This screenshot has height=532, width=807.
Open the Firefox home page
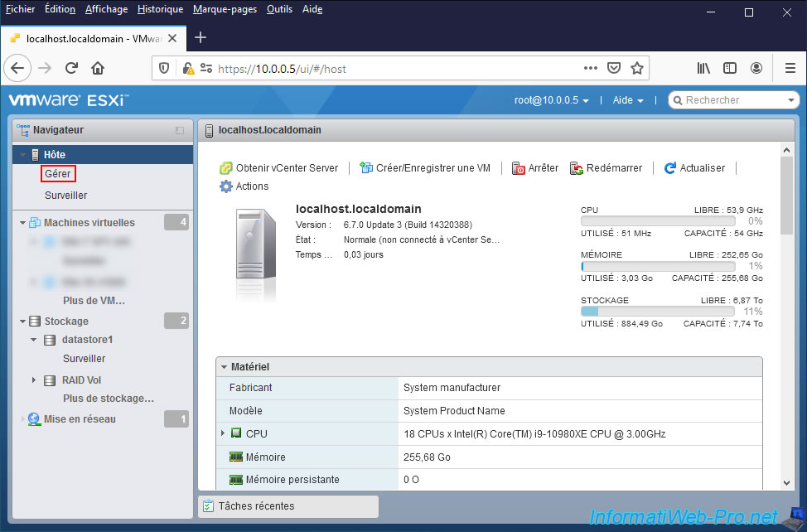[x=98, y=69]
